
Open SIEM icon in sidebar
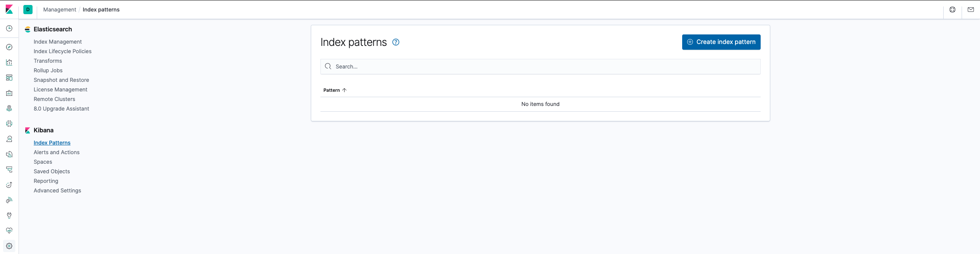(9, 200)
